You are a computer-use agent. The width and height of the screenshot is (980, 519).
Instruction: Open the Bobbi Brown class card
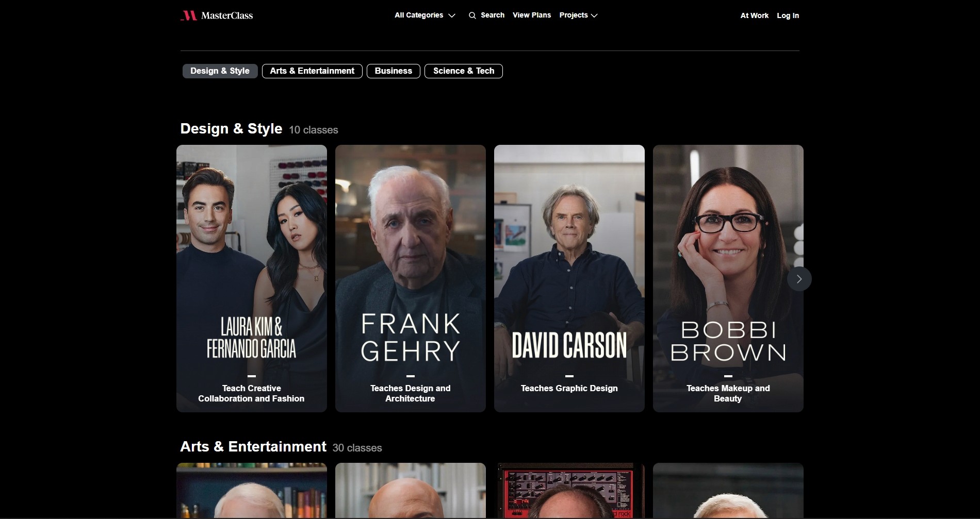(728, 278)
